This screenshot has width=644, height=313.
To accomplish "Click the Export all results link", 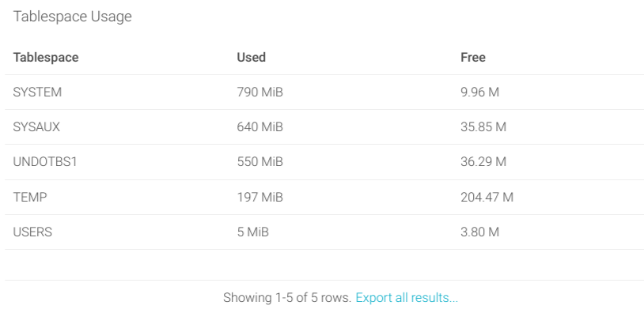I will pos(407,297).
